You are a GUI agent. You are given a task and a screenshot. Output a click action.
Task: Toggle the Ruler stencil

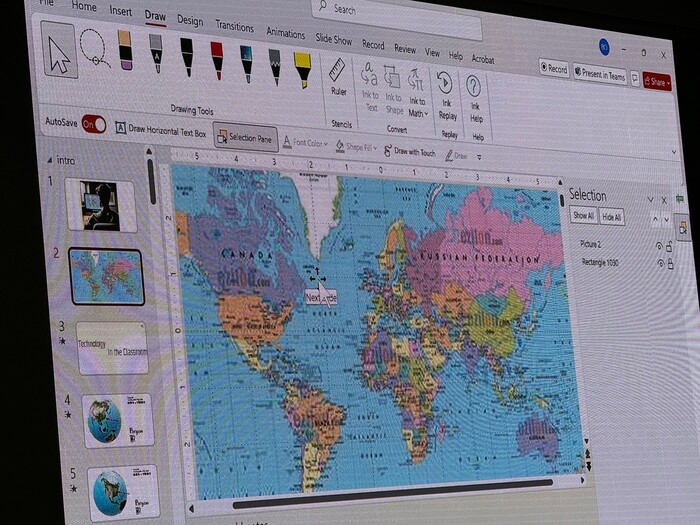click(x=338, y=77)
